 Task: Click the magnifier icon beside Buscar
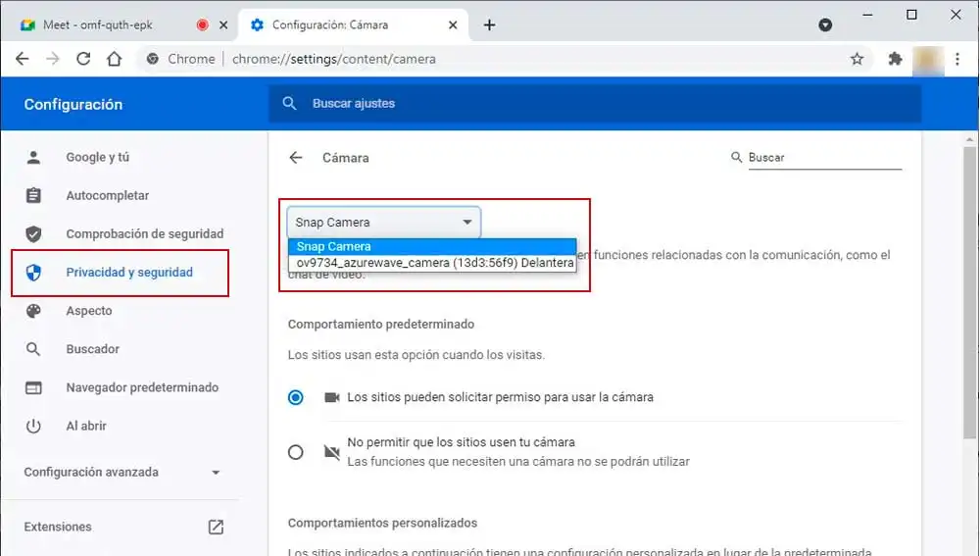(x=736, y=157)
